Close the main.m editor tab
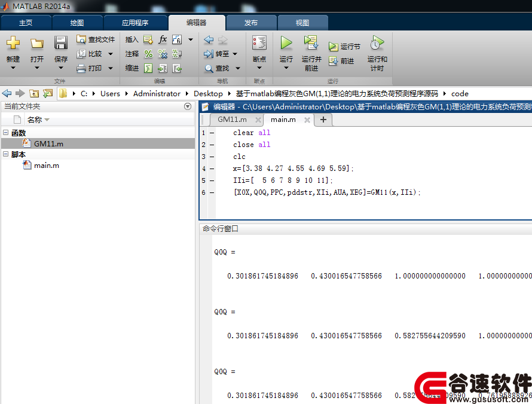 click(x=307, y=120)
